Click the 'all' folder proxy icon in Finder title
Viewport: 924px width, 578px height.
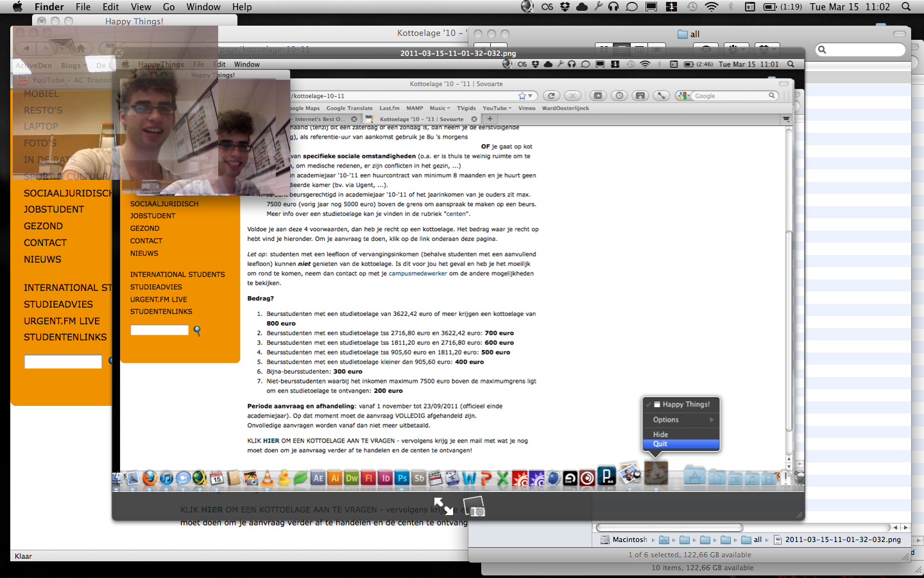click(682, 34)
